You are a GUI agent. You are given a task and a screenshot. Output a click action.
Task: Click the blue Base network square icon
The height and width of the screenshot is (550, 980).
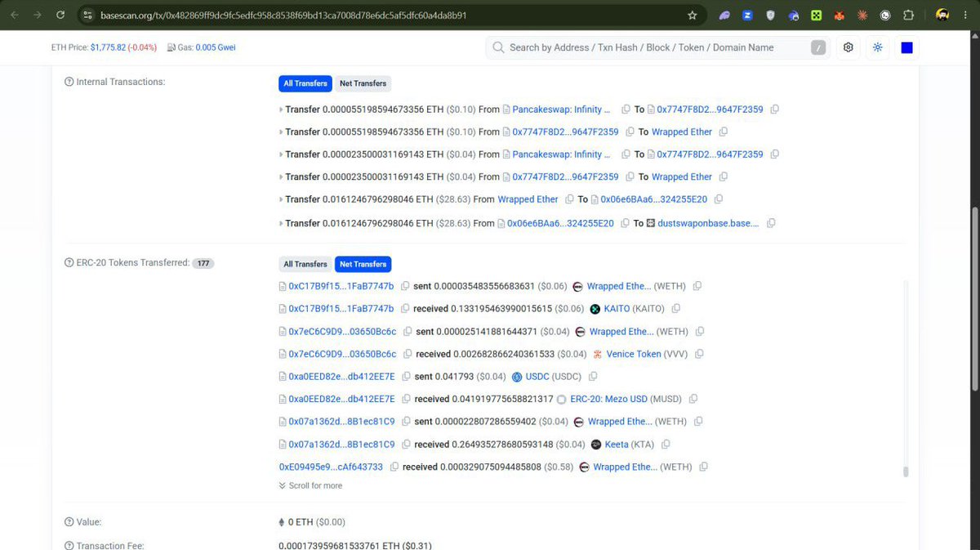point(906,47)
